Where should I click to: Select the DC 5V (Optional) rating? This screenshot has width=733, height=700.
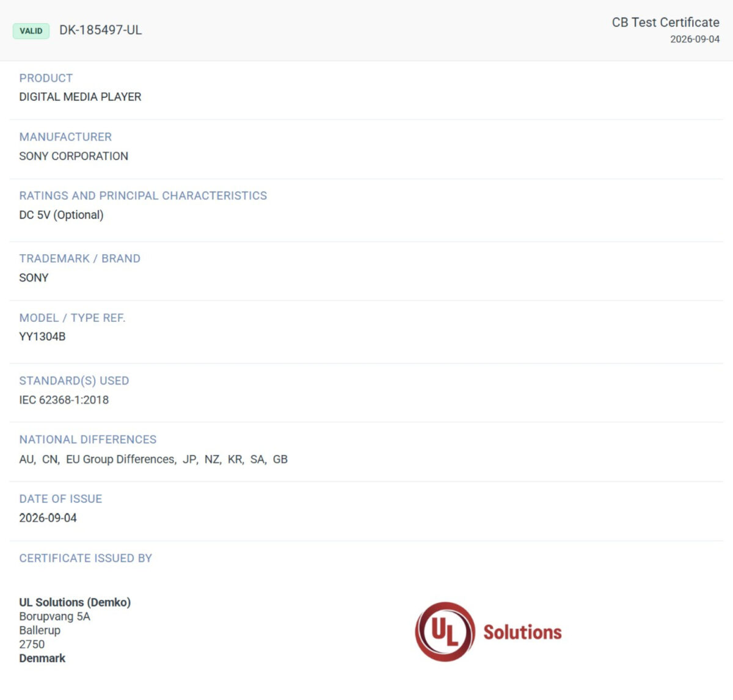click(62, 215)
